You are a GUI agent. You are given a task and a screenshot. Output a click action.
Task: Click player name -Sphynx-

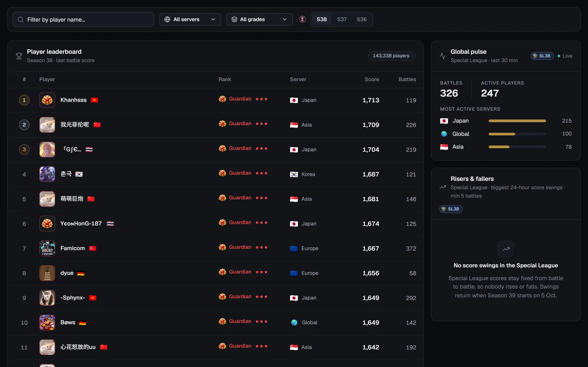(72, 298)
